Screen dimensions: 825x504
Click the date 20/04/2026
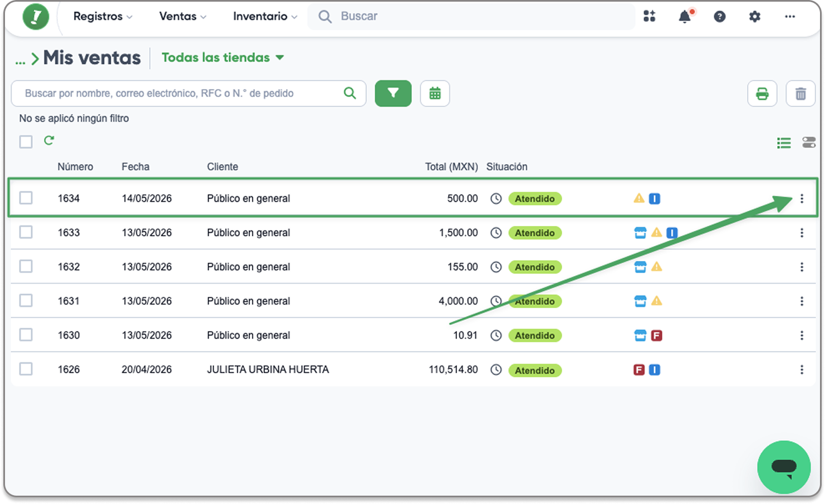(146, 369)
